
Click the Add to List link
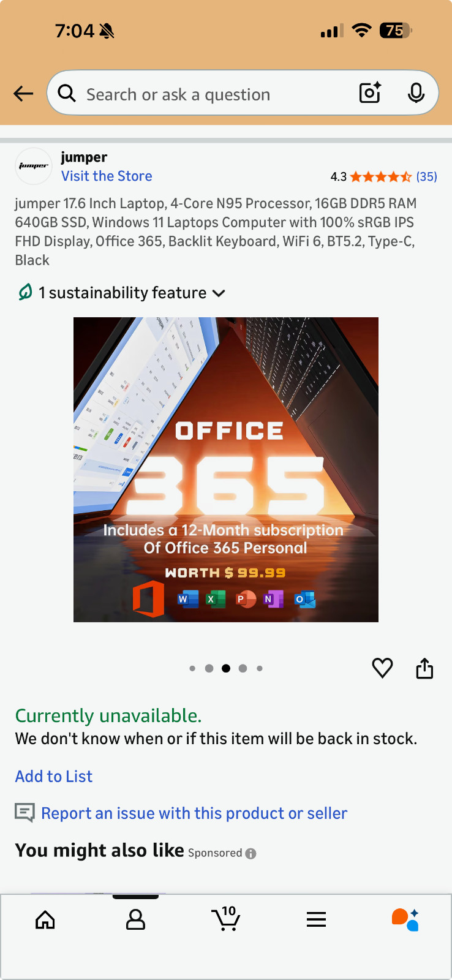tap(54, 777)
